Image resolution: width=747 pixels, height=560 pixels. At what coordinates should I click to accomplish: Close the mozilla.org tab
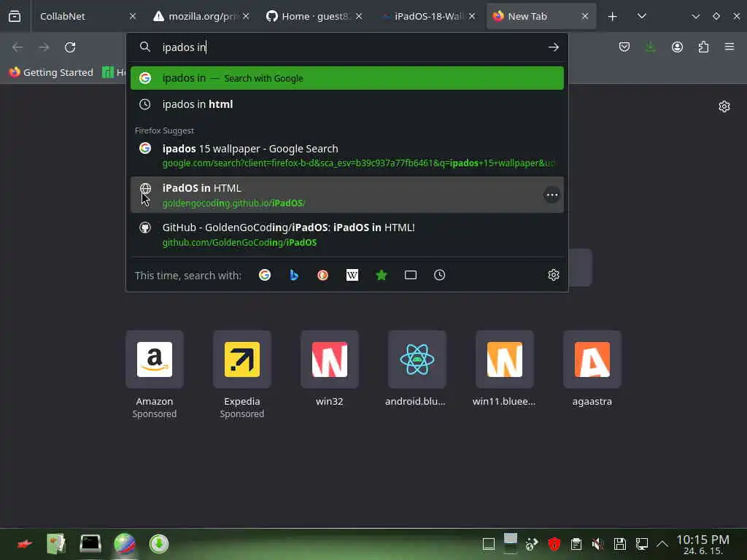[x=246, y=16]
